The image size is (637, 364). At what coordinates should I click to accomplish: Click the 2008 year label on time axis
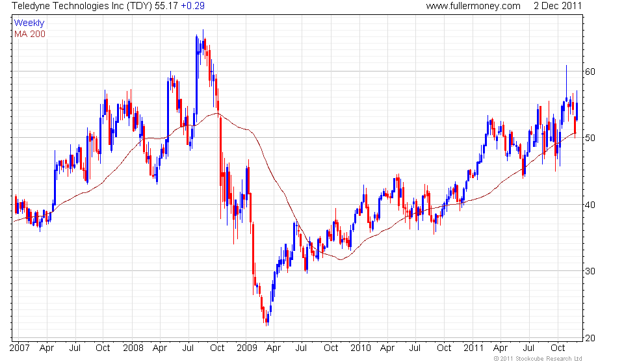[x=133, y=348]
